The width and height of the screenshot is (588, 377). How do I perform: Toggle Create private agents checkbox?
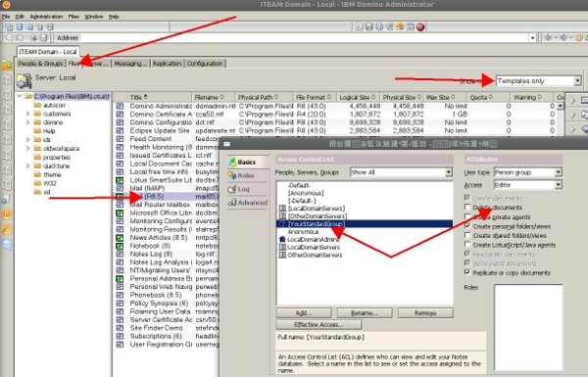click(x=467, y=216)
